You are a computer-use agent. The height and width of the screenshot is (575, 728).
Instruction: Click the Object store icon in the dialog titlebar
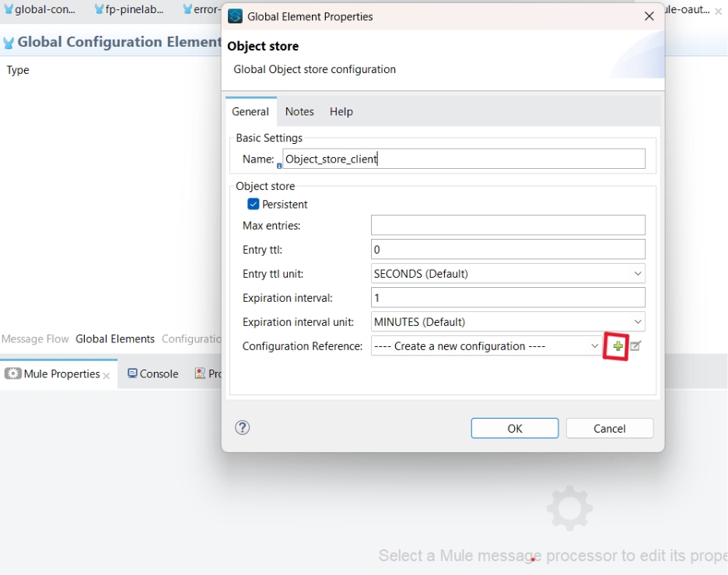234,16
